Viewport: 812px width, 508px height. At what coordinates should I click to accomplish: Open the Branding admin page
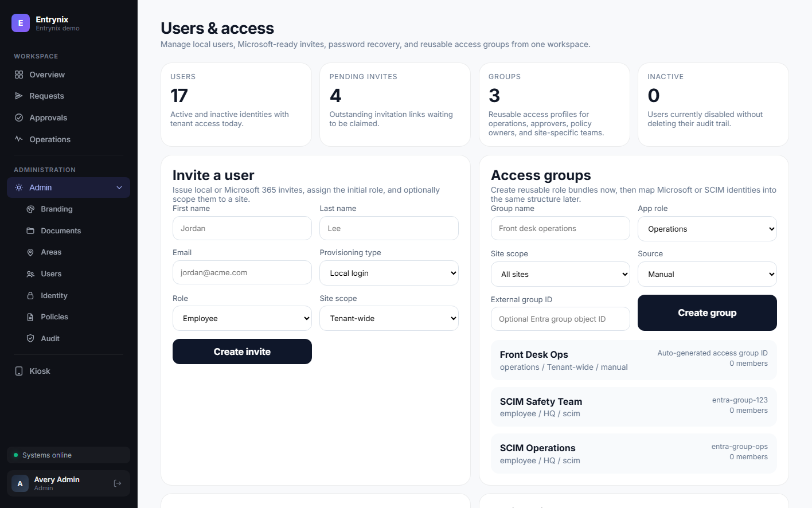57,209
